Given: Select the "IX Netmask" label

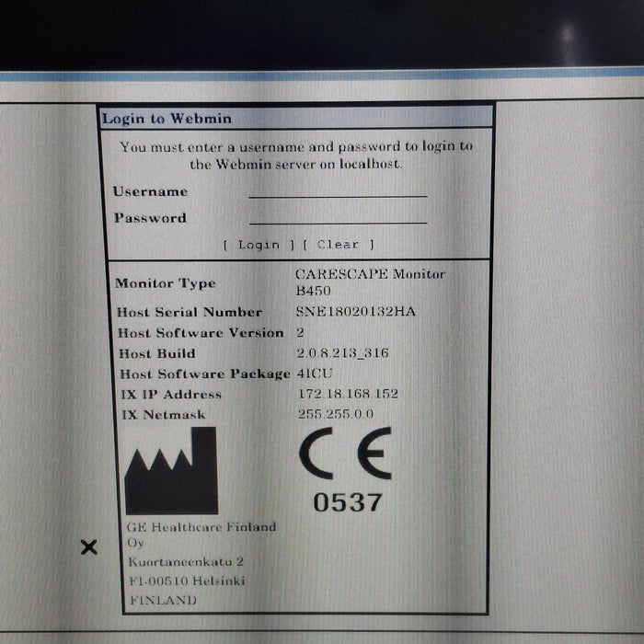Looking at the screenshot, I should (x=163, y=414).
